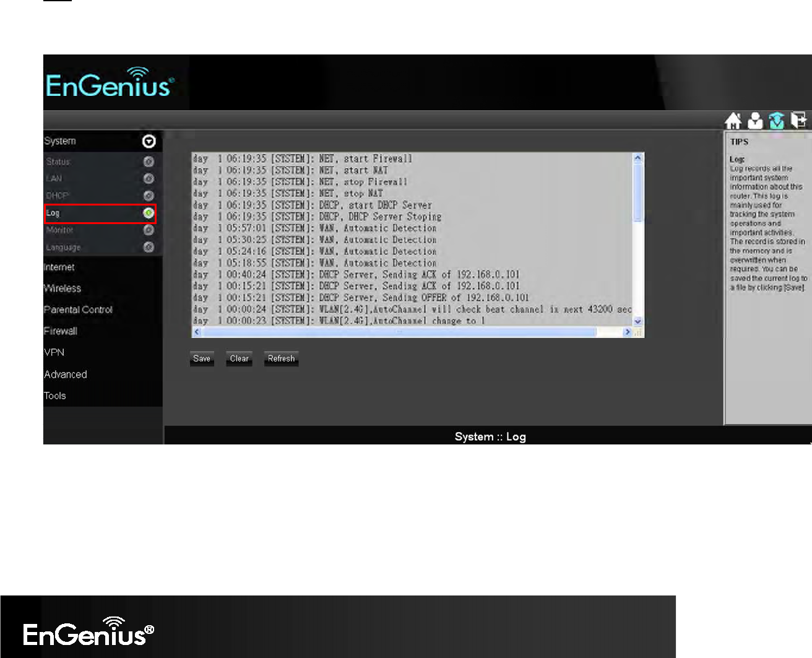
Task: Open the user account wizard icon
Action: 755,121
